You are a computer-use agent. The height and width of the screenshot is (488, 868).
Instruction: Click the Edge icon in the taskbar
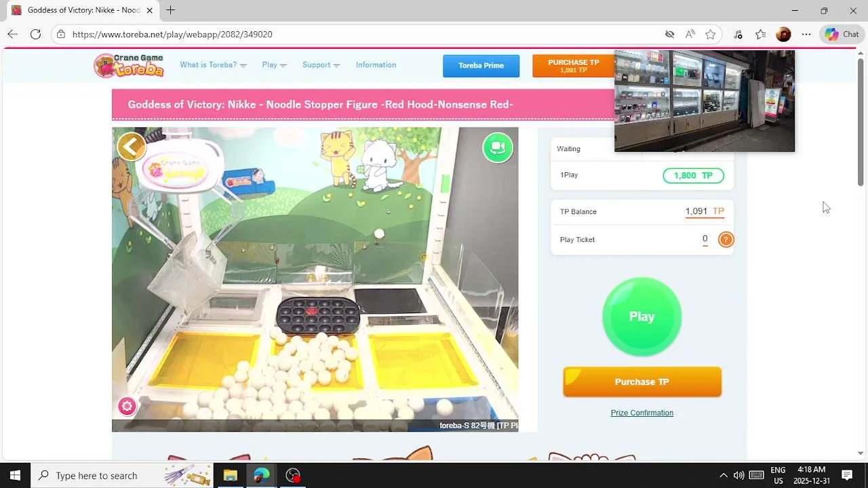click(262, 475)
